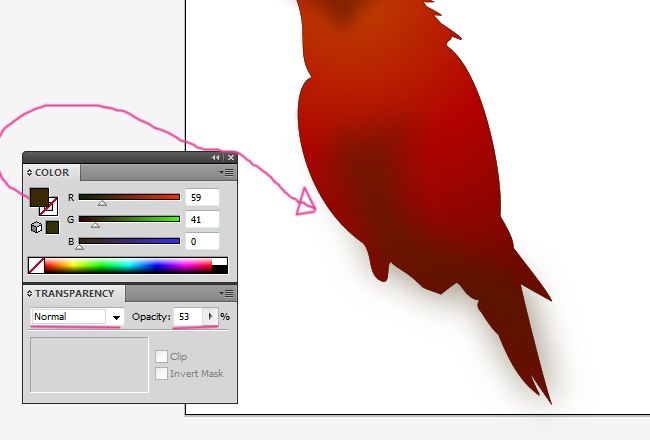Expand the Opacity slider arrow

(210, 317)
